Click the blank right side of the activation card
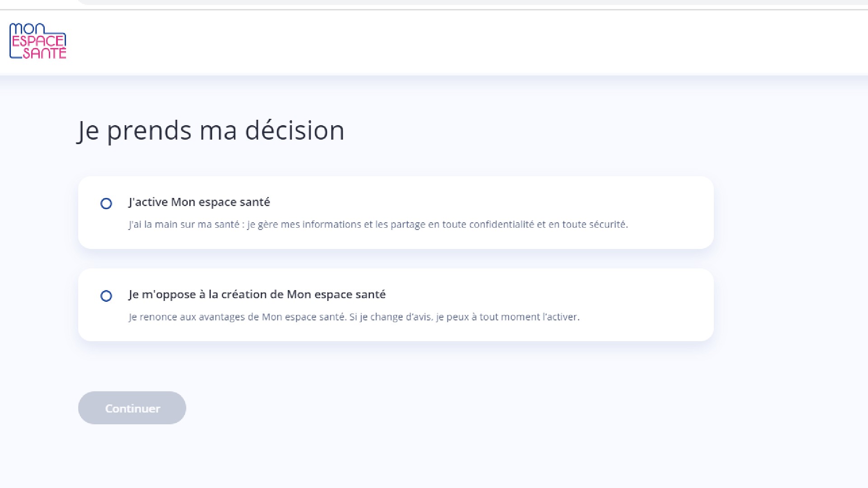The width and height of the screenshot is (868, 488). 669,212
